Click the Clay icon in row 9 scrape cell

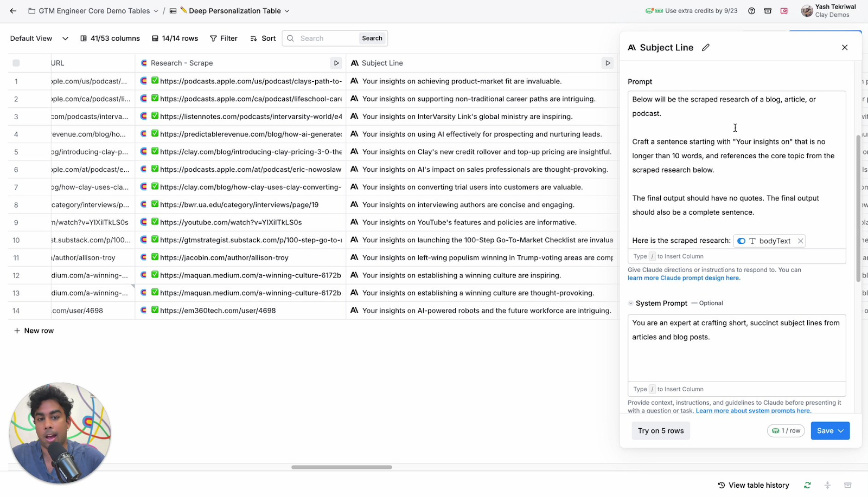click(x=144, y=222)
